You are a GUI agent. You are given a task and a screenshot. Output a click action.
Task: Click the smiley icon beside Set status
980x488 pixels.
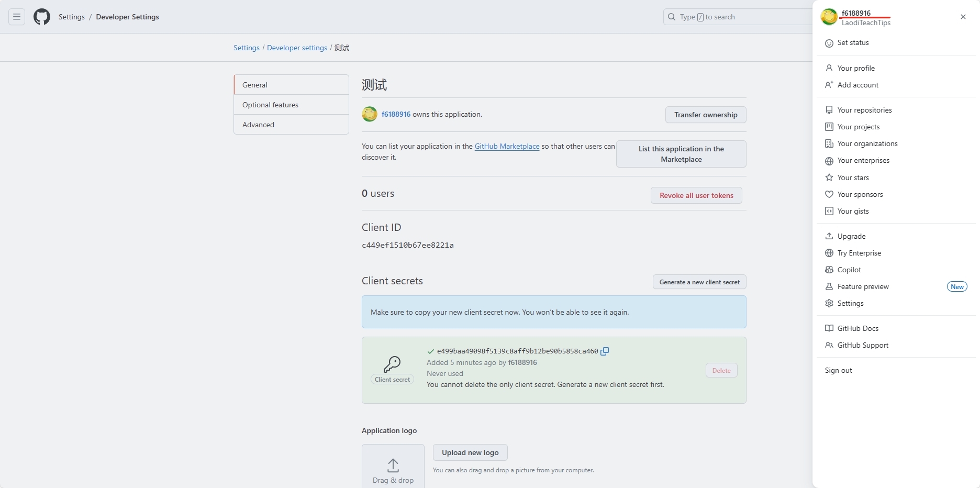(829, 43)
